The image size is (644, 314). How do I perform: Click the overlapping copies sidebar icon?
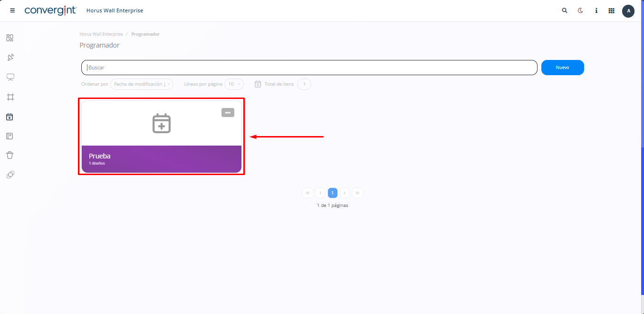10,175
